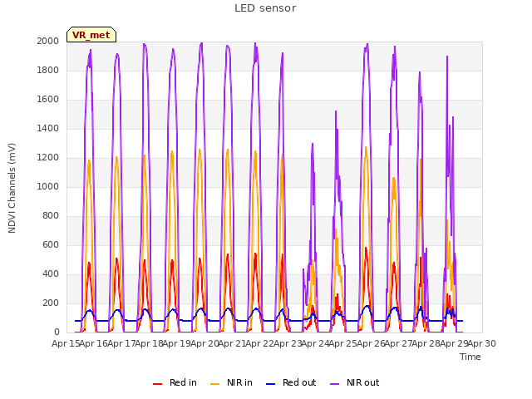Screen dimensions: 532x399
Task: Click the 800 y-axis tick label
Action: pos(51,216)
